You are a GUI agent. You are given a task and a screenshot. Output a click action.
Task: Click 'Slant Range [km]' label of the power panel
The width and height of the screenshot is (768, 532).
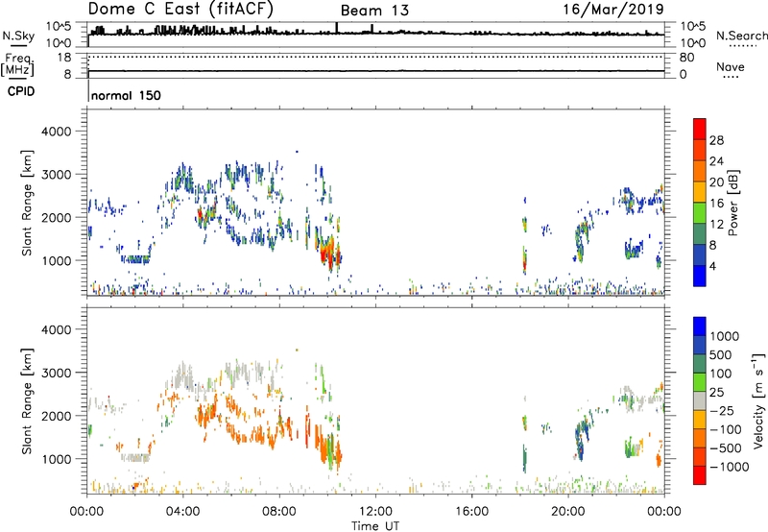pos(27,203)
